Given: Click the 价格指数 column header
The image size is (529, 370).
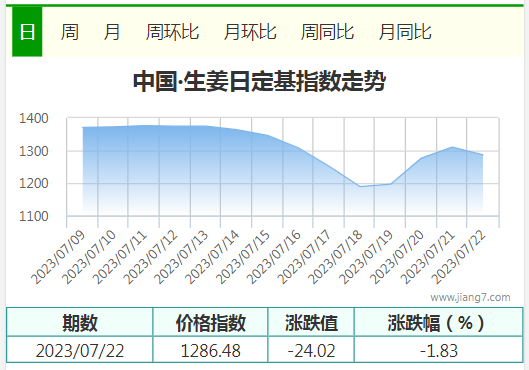Looking at the screenshot, I should (x=210, y=322).
